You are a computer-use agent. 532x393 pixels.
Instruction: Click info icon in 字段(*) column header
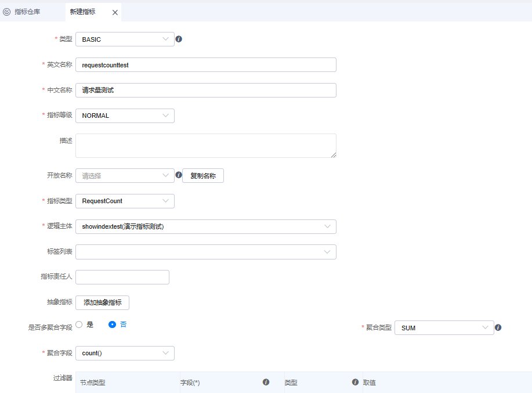266,382
